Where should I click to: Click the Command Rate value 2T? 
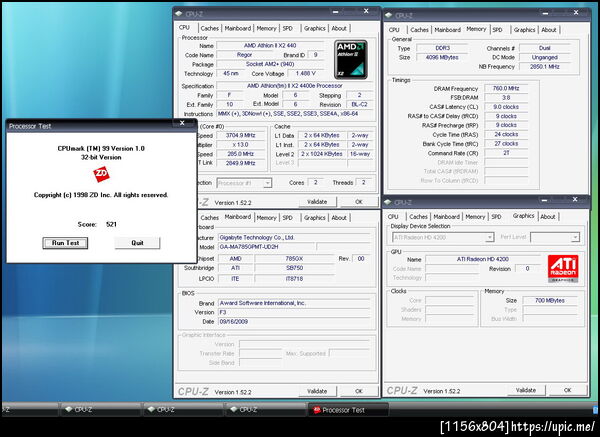506,153
